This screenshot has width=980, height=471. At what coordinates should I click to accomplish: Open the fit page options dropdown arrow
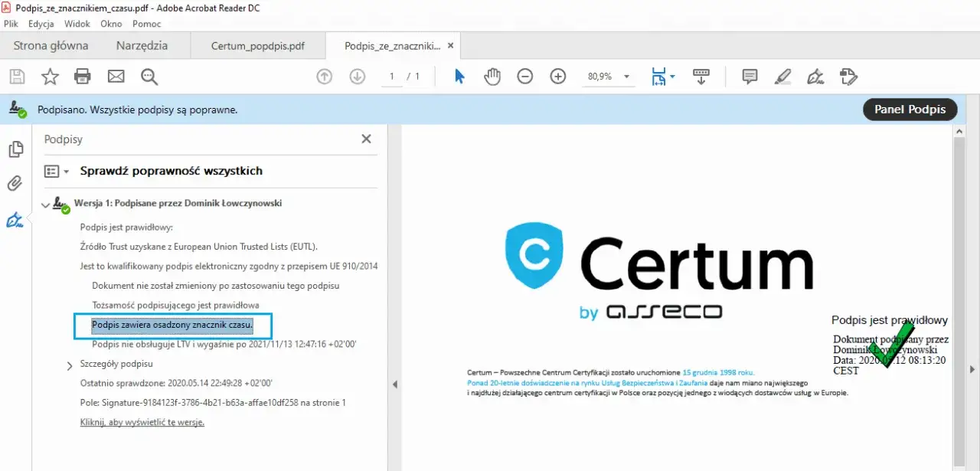(x=672, y=77)
